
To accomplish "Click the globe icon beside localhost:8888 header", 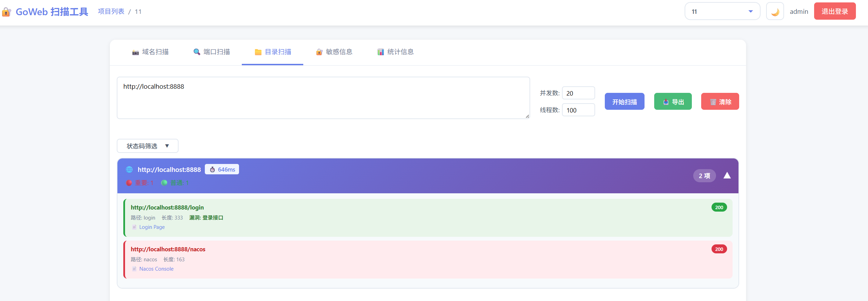I will [129, 169].
